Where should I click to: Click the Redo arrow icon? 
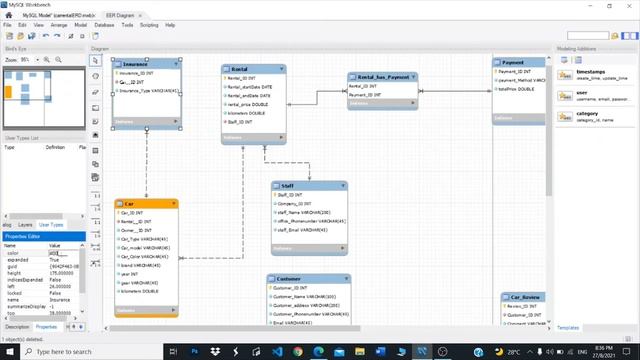tap(57, 36)
